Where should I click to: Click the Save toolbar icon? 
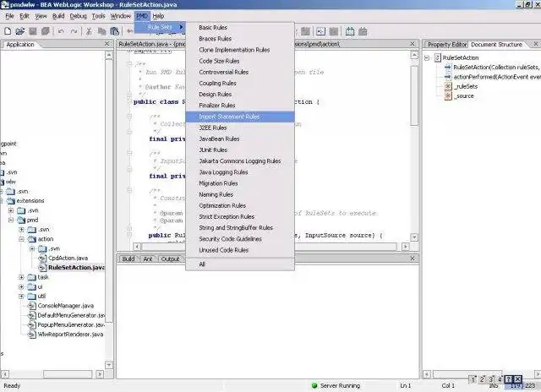pyautogui.click(x=33, y=31)
